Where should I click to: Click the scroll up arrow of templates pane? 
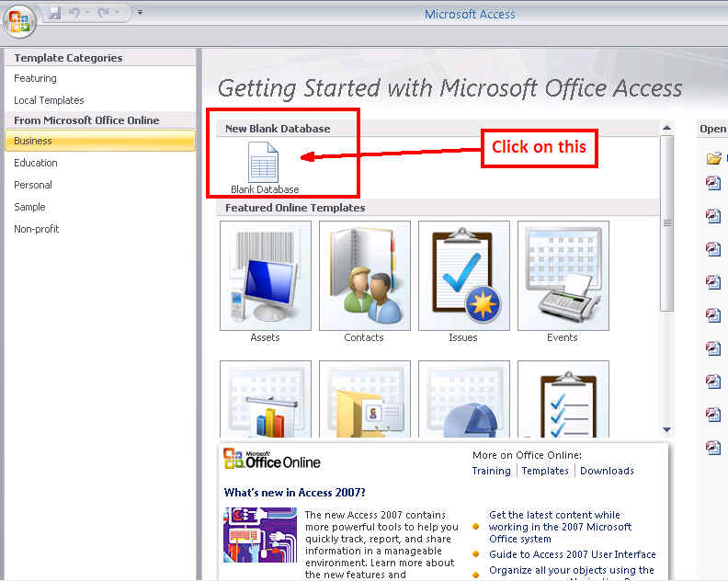pyautogui.click(x=666, y=128)
